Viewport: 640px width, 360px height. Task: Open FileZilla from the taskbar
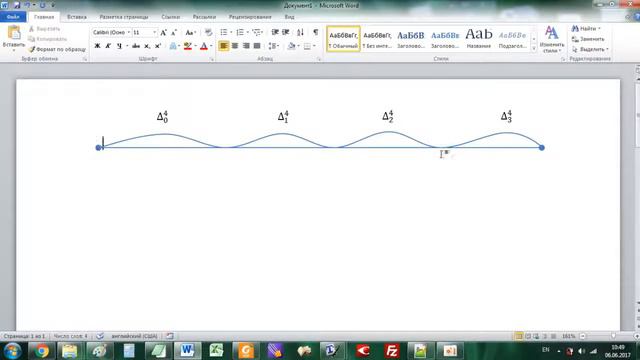[x=391, y=351]
